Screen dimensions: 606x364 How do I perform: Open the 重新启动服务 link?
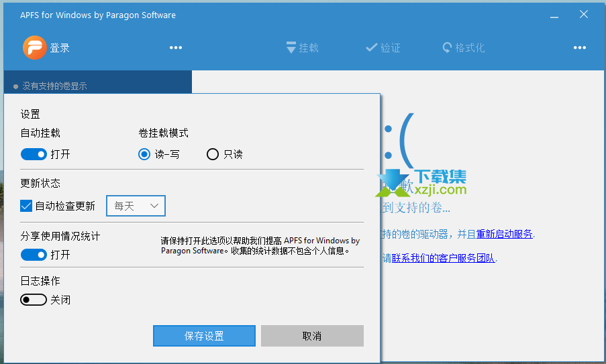pyautogui.click(x=505, y=234)
